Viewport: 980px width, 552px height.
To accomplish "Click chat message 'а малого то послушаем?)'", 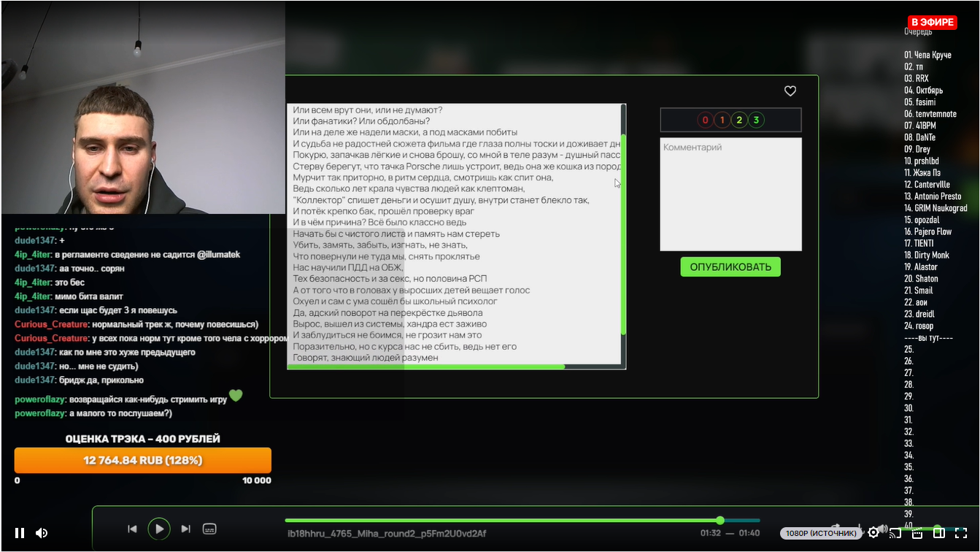I will point(120,413).
